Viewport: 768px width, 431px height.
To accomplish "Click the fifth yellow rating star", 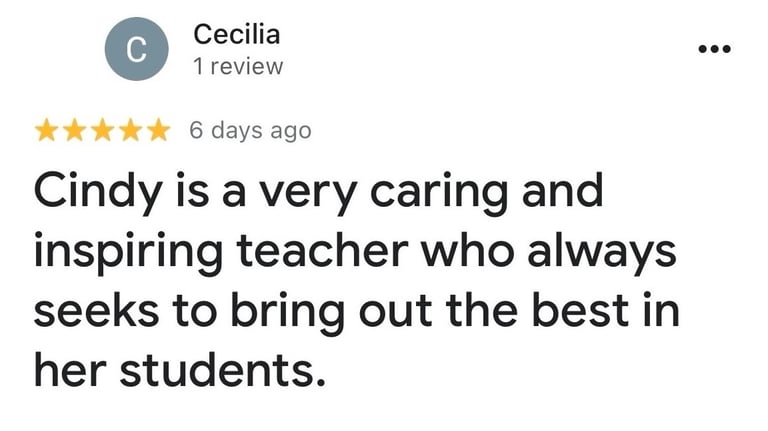I will (159, 131).
